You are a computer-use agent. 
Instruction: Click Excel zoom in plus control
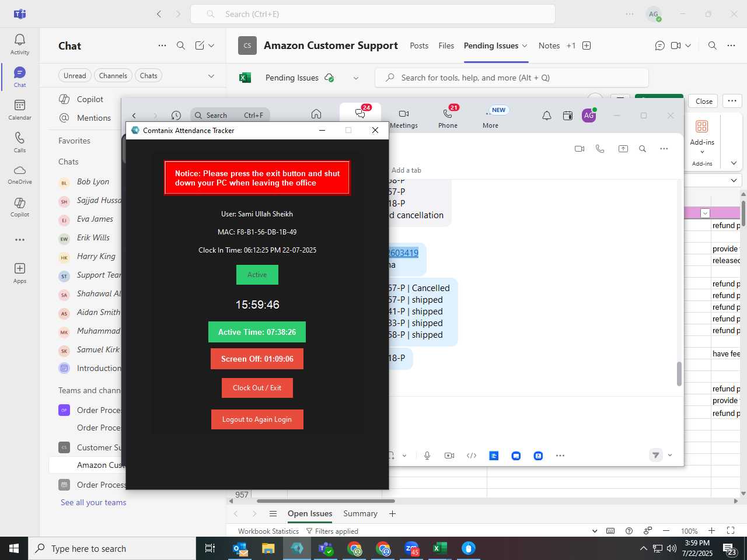(711, 530)
